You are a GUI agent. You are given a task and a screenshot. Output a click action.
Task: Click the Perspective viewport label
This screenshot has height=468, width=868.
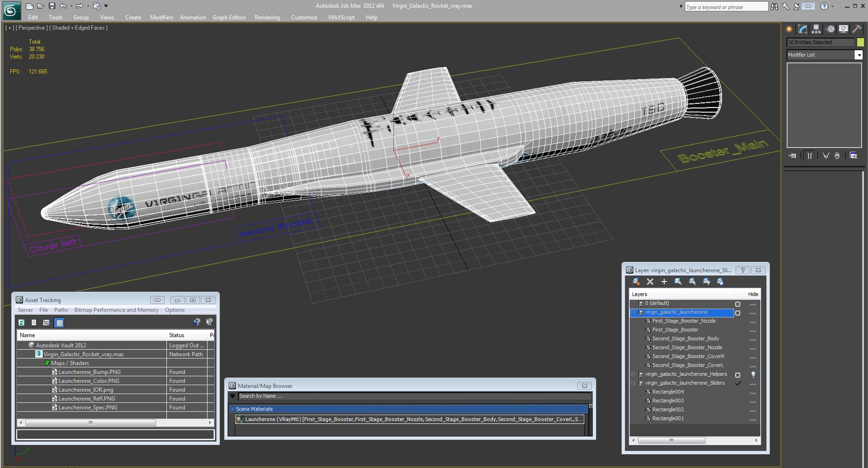[x=32, y=28]
